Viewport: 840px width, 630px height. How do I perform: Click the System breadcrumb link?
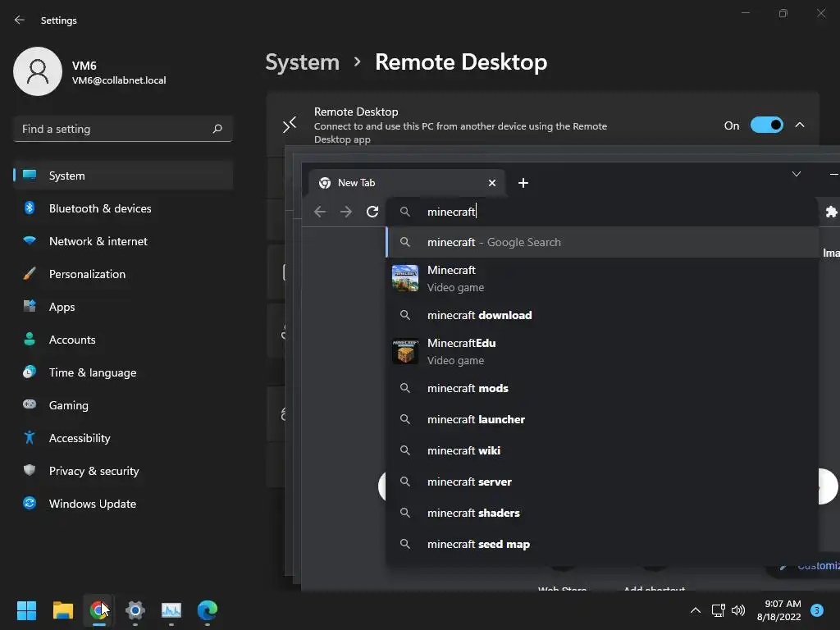coord(303,62)
